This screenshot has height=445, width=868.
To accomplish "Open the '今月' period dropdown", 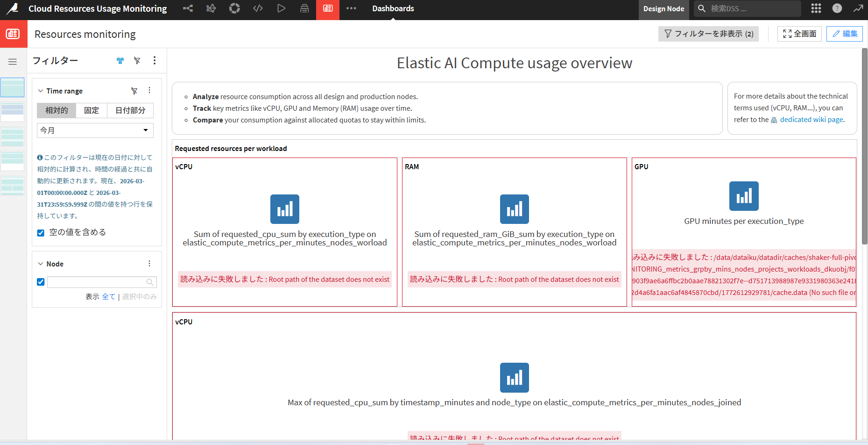I will (x=95, y=130).
